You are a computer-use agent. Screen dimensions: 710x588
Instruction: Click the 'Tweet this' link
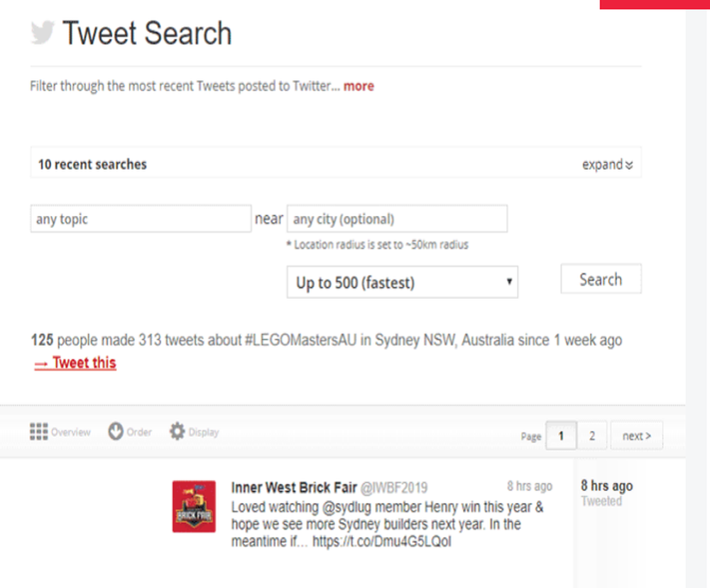[76, 363]
